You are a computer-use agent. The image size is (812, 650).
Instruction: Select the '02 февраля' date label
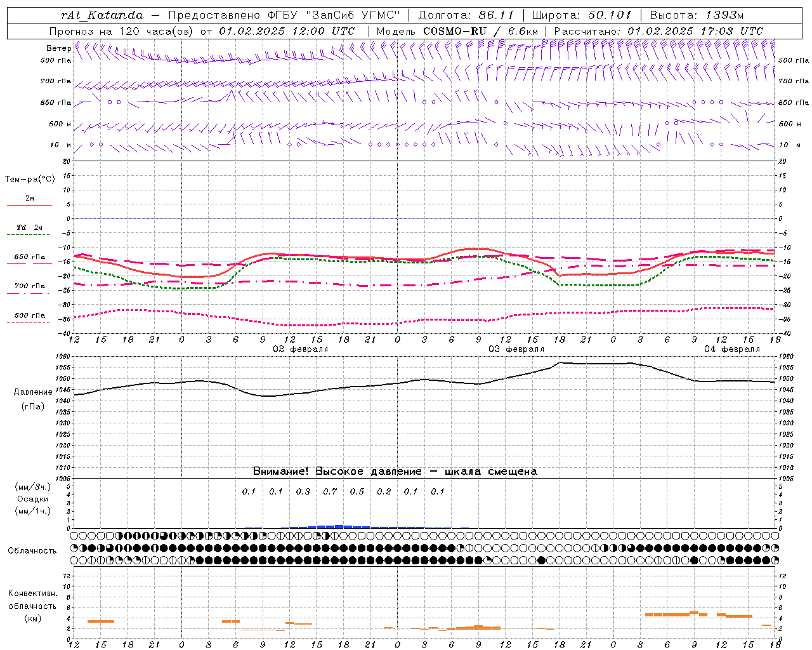coord(300,349)
